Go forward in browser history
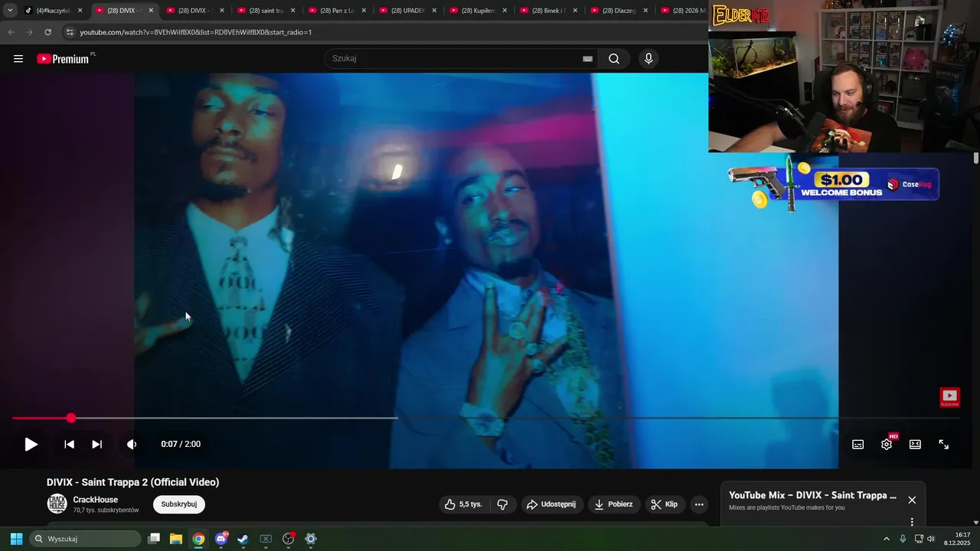 click(x=29, y=32)
